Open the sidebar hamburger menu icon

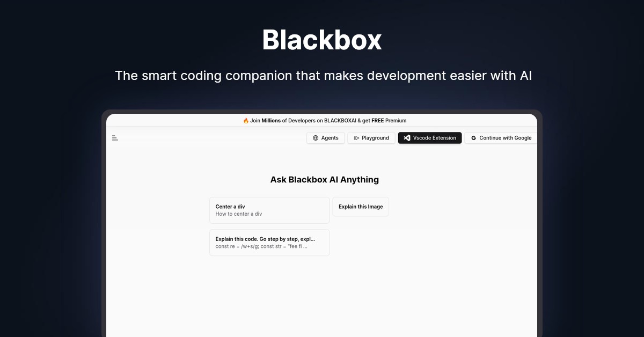tap(115, 138)
